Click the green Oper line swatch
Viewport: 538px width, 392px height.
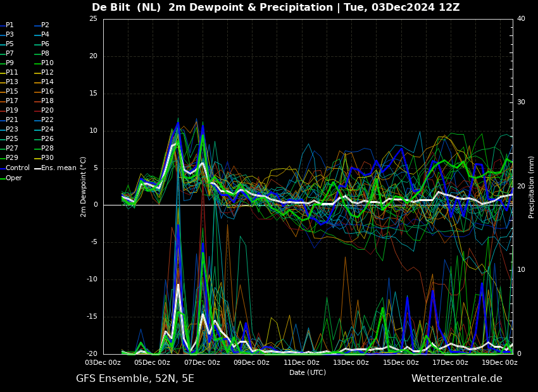pos(3,178)
